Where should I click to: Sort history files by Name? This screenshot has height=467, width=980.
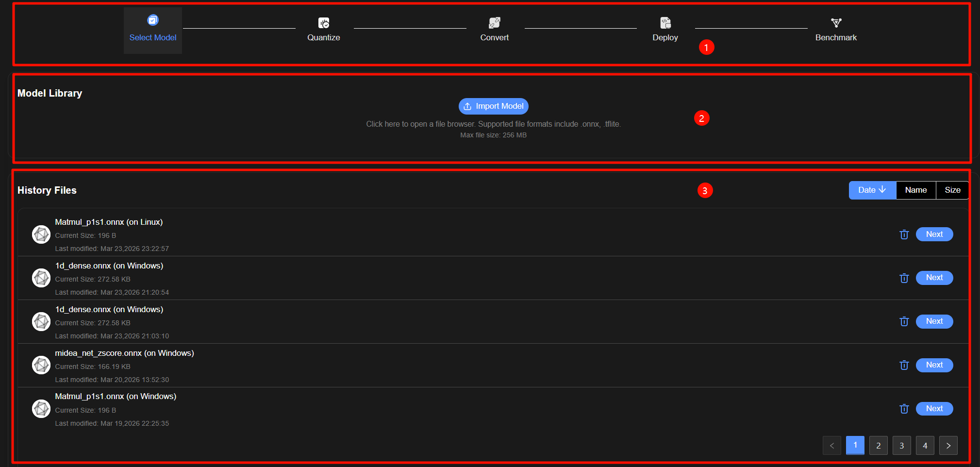click(915, 190)
